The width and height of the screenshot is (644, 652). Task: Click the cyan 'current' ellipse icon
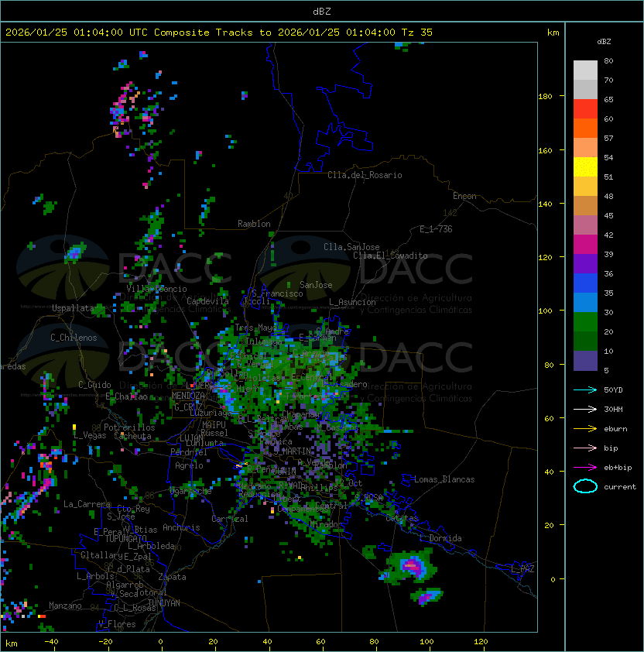(x=585, y=486)
